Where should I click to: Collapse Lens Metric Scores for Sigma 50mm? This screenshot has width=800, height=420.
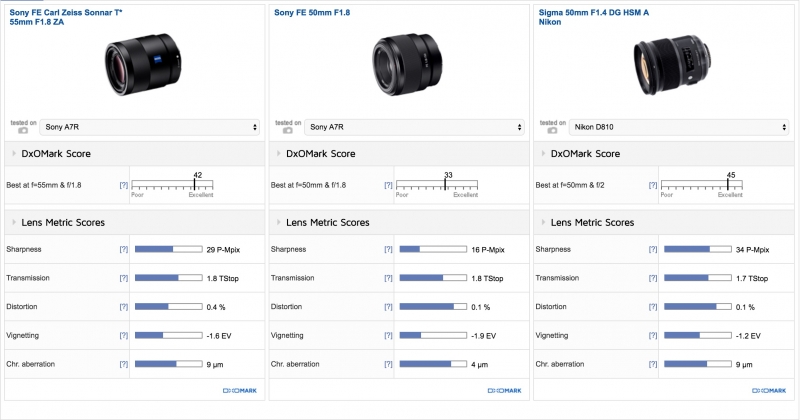[543, 223]
